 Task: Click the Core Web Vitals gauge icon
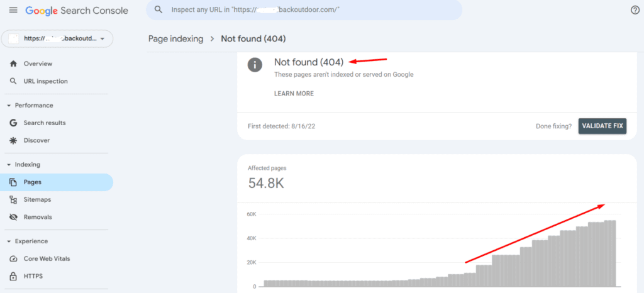point(13,258)
